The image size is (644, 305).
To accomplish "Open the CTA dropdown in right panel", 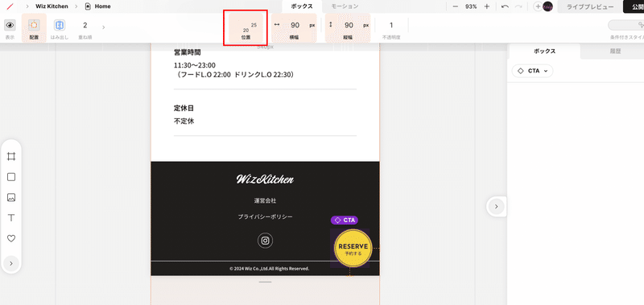I will pyautogui.click(x=533, y=71).
